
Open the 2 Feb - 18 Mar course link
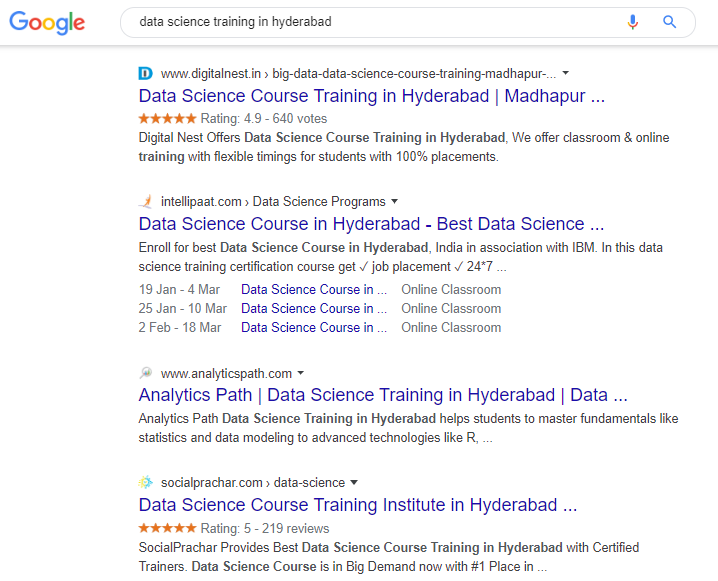pos(314,328)
